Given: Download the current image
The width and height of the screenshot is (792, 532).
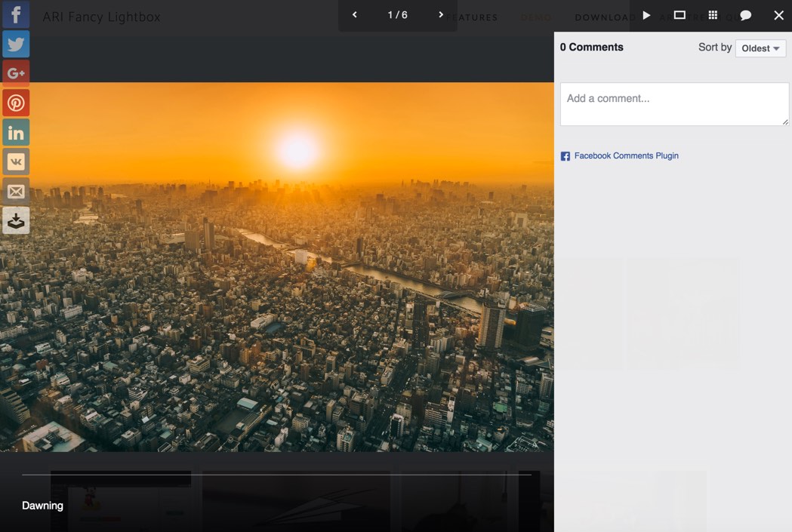Looking at the screenshot, I should (x=16, y=220).
